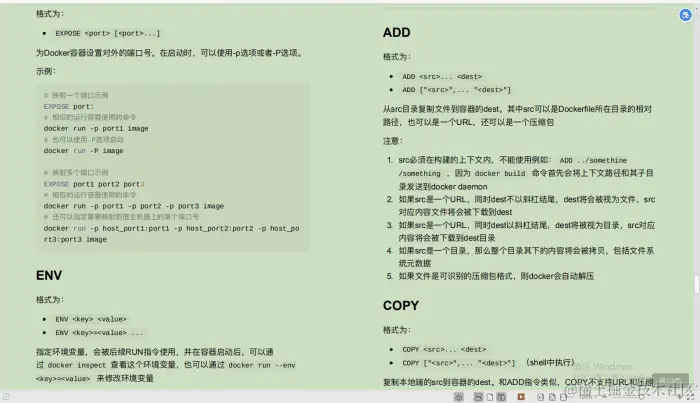Click code line starting 'docker run -p host_port1:port1'
The image size is (700, 403).
pos(171,234)
